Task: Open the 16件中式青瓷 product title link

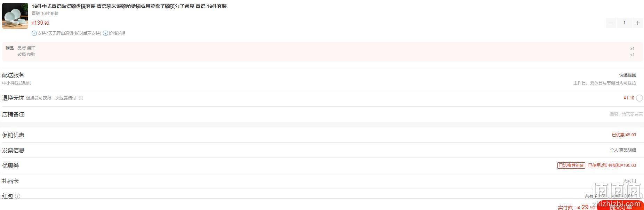Action: click(x=129, y=6)
